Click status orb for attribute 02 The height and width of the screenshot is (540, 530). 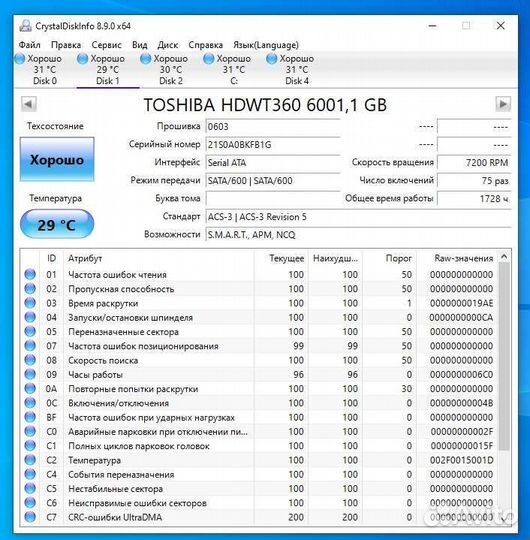(x=30, y=288)
